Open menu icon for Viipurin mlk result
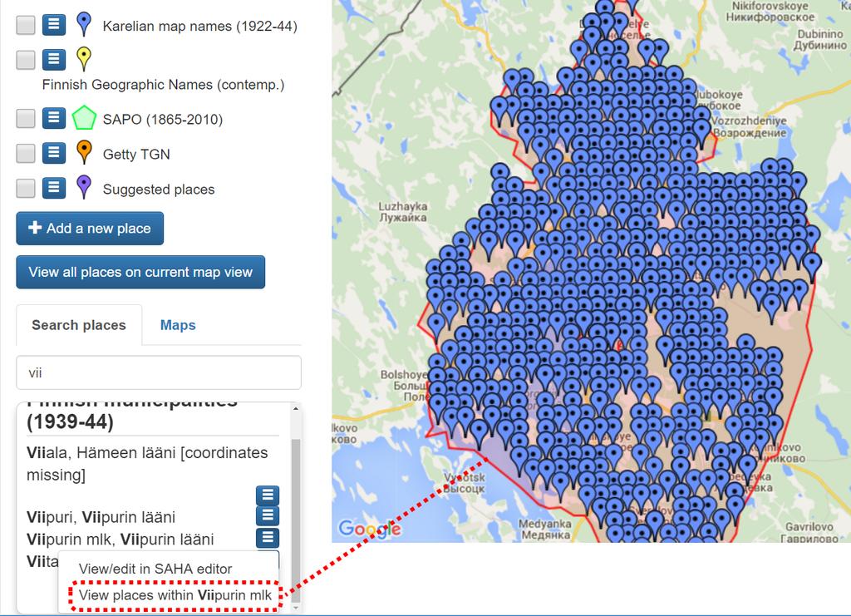The width and height of the screenshot is (851, 616). coord(268,538)
